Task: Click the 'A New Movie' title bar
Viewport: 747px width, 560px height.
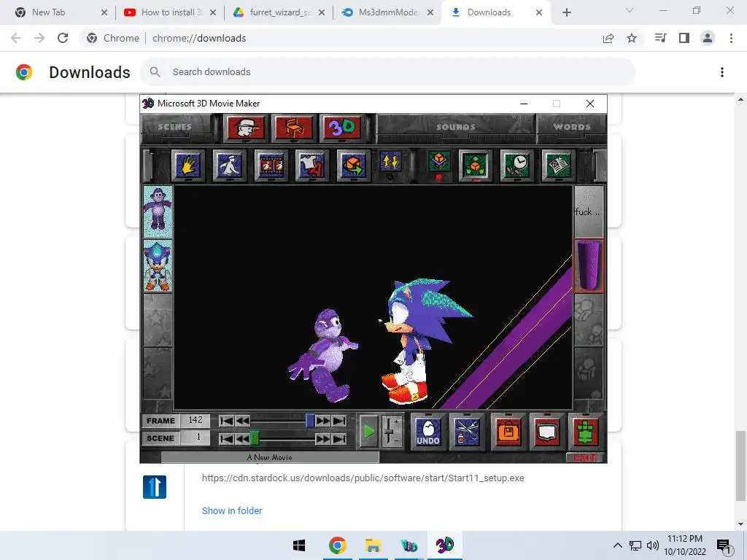Action: pyautogui.click(x=270, y=458)
